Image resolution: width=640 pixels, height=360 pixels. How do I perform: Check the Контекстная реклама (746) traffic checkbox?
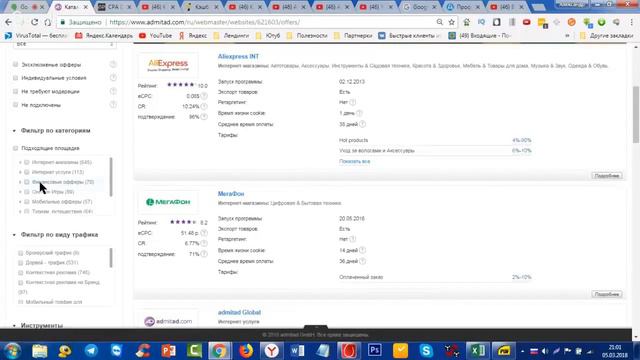[x=21, y=272]
